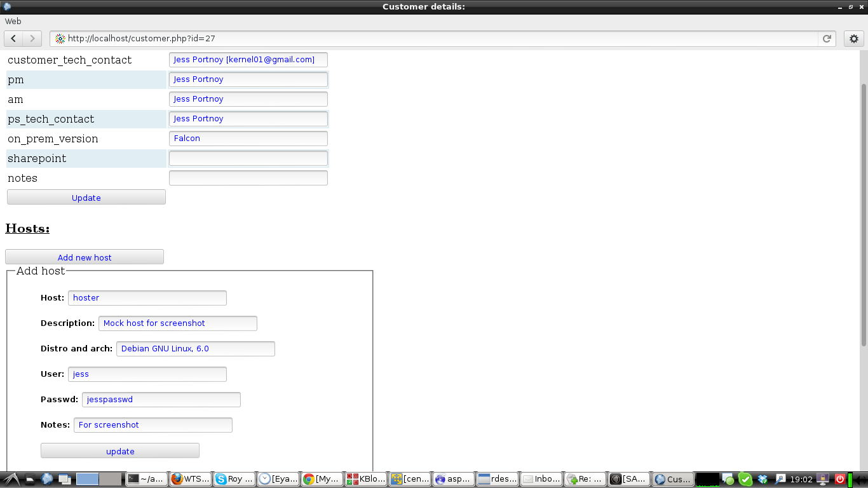
Task: Open search with the magnifier tray icon
Action: coord(781,479)
